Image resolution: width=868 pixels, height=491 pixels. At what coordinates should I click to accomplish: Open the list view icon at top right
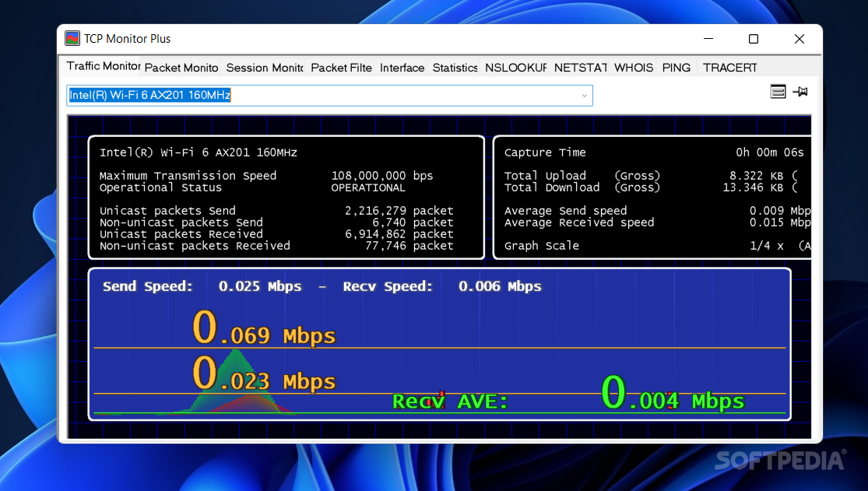point(778,91)
